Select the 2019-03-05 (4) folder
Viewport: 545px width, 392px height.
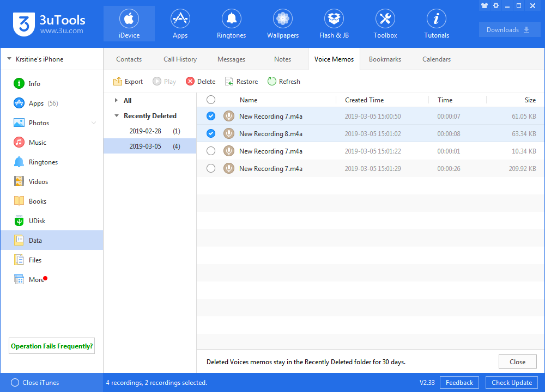[150, 146]
